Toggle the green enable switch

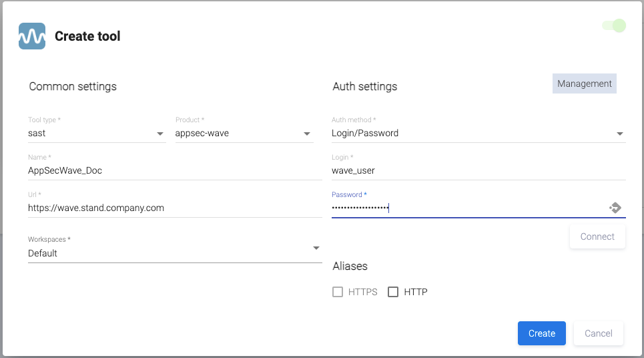pos(613,26)
